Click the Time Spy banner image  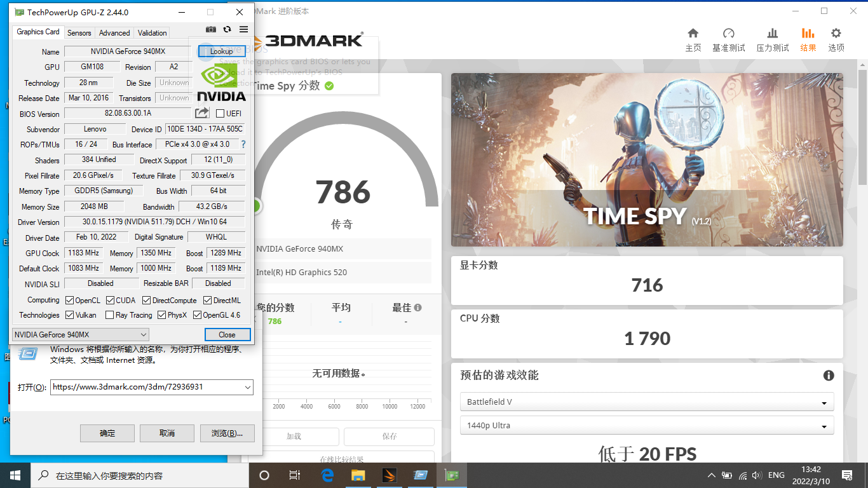click(x=647, y=159)
